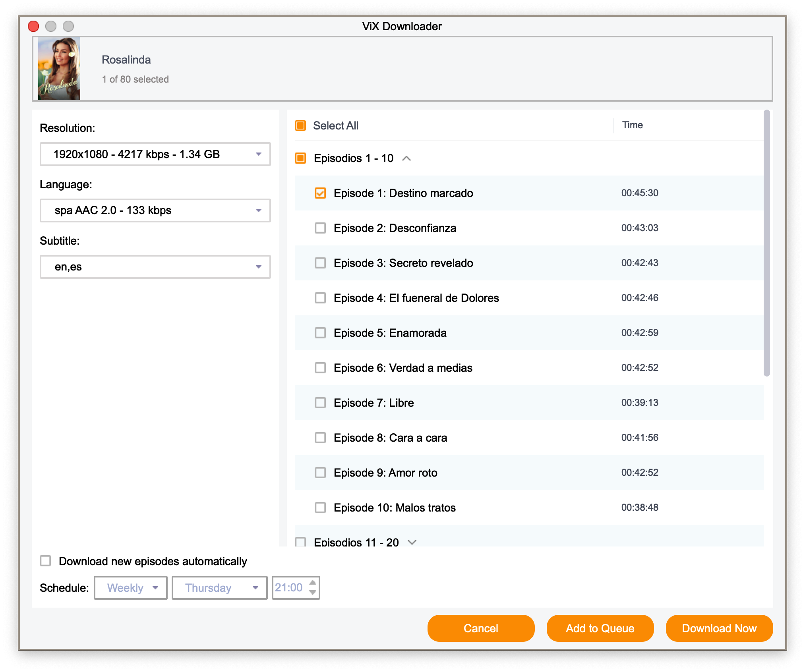Open the Thursday day dropdown
805x672 pixels.
[x=219, y=588]
